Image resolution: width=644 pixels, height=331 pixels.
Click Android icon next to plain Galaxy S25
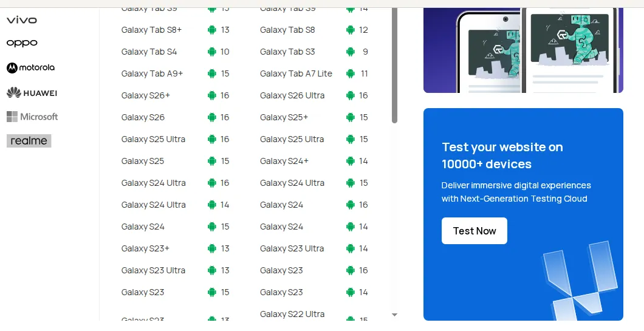pyautogui.click(x=212, y=161)
